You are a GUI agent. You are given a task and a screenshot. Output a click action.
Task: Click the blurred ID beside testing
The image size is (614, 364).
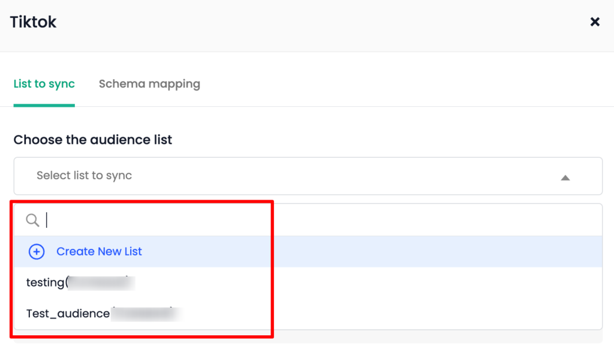pos(101,283)
